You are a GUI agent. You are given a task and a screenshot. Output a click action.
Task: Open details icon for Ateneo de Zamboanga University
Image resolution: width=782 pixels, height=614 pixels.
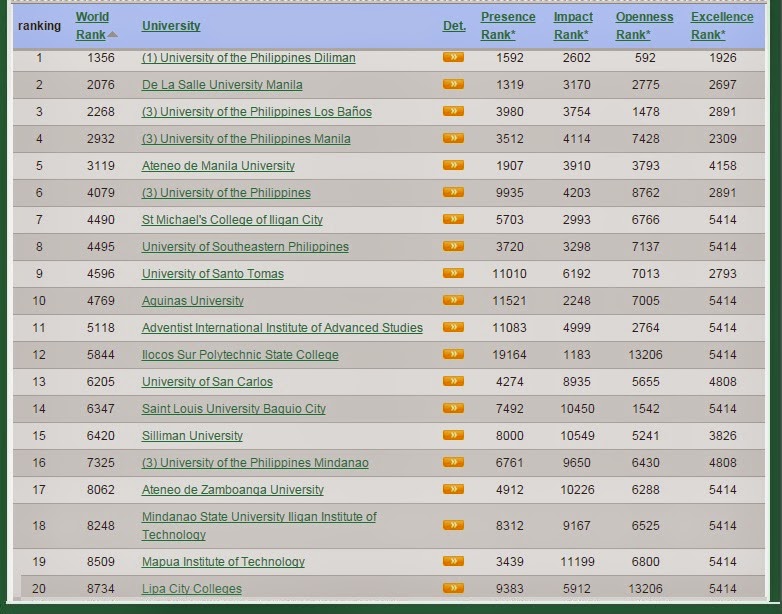click(x=453, y=489)
